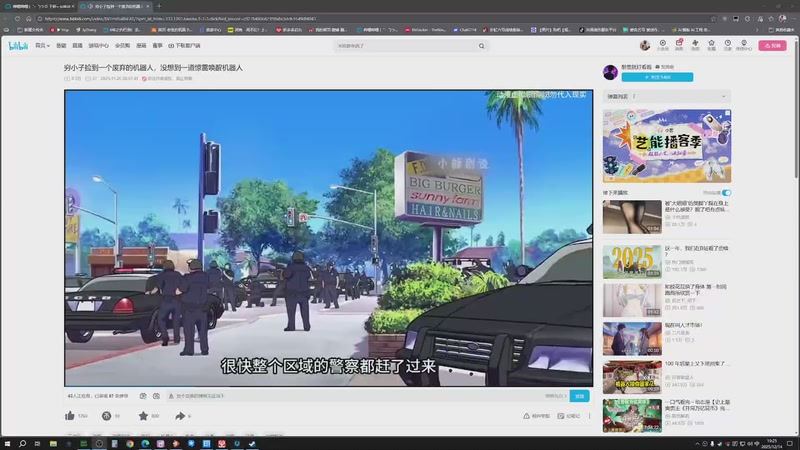The width and height of the screenshot is (800, 450).
Task: Close the active browser tab
Action: [x=148, y=6]
